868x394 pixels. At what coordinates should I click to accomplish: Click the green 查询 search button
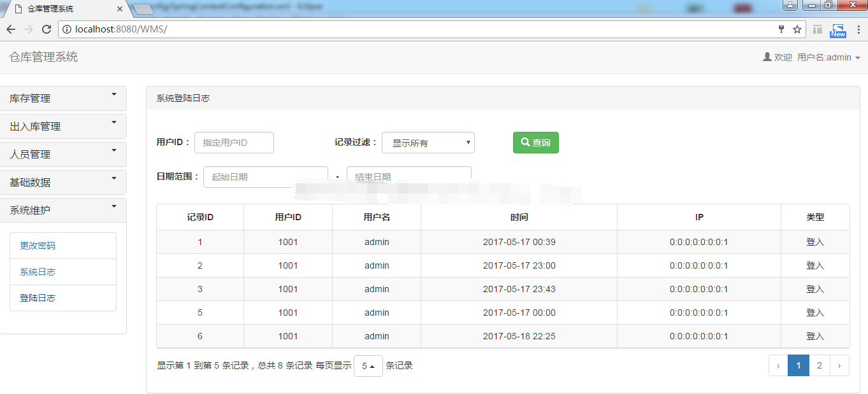tap(536, 143)
